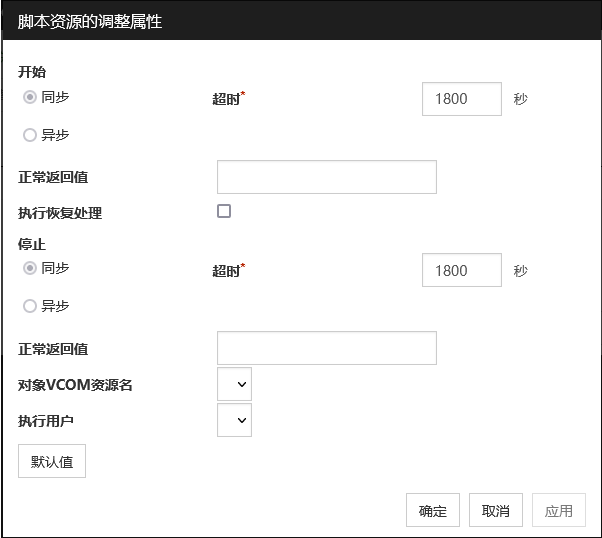Select 同步 radio button under 停止

coord(30,269)
